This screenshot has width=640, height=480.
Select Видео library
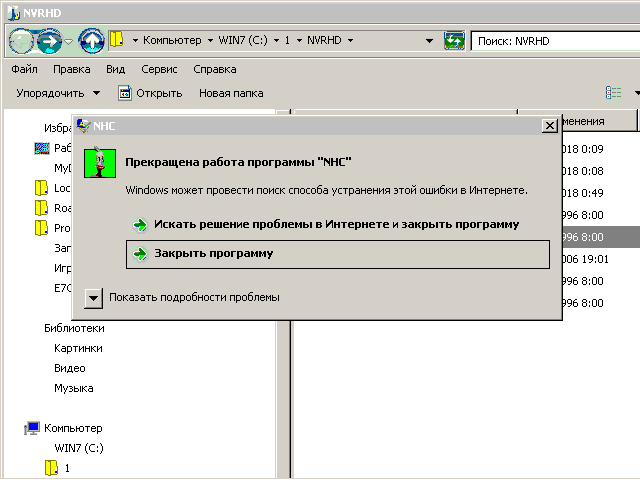[70, 368]
